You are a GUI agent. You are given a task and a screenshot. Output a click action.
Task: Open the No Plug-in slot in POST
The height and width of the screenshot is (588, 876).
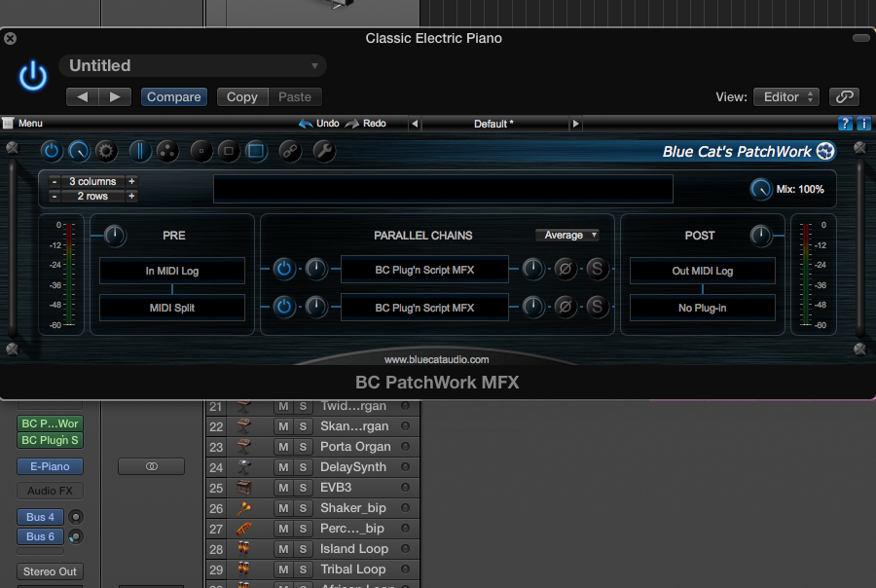(702, 308)
